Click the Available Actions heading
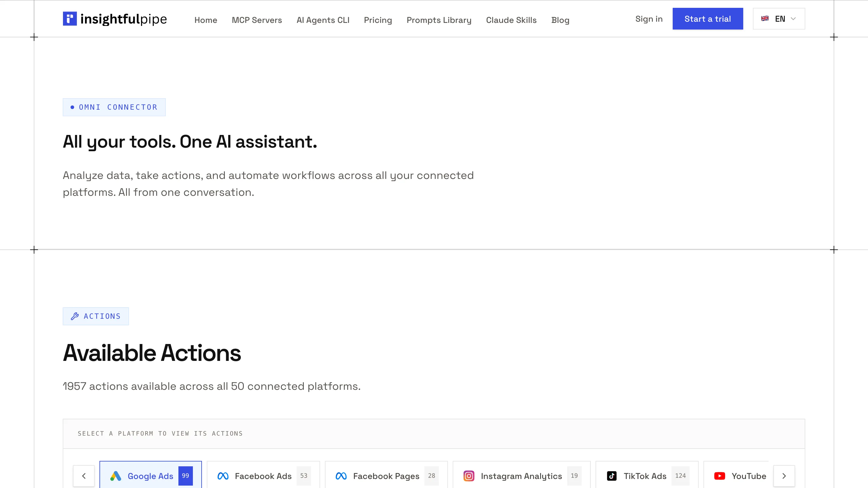Image resolution: width=868 pixels, height=488 pixels. coord(152,353)
